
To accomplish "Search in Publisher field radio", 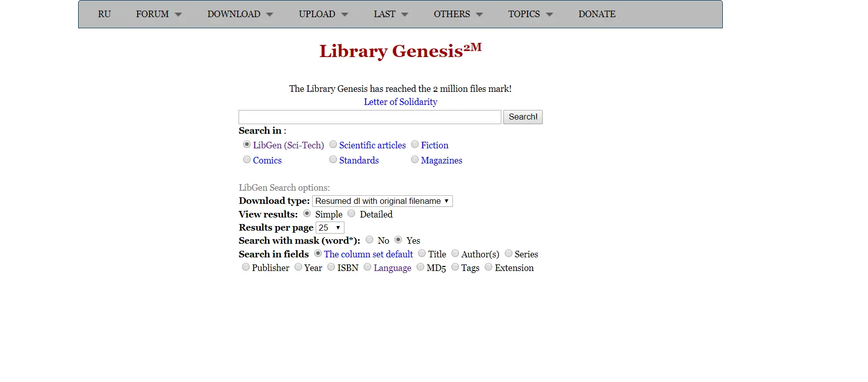I will (246, 267).
